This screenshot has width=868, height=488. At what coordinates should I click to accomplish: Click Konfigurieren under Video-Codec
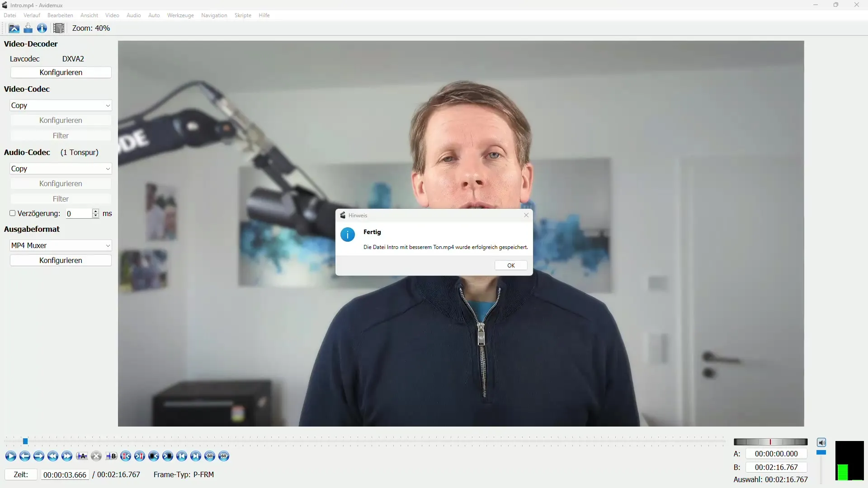[60, 120]
